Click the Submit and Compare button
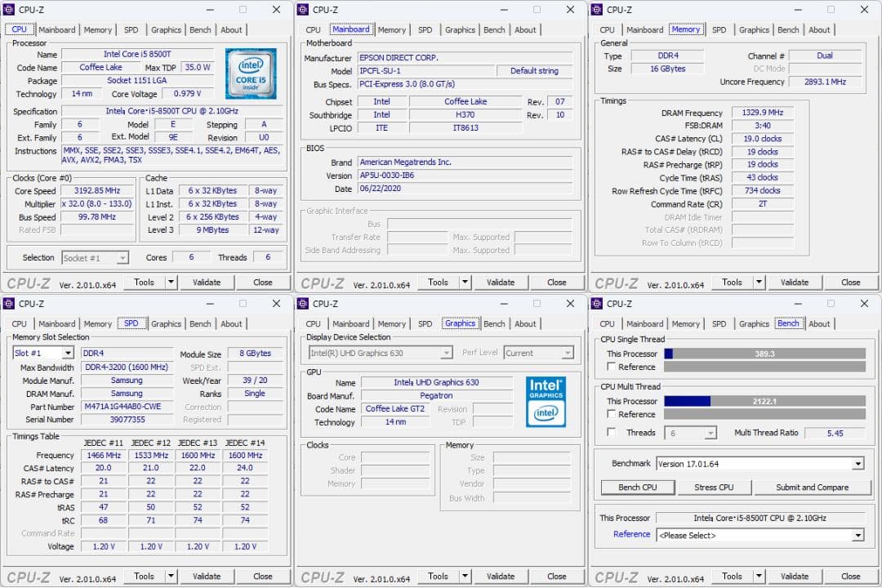The image size is (882, 588). [813, 488]
